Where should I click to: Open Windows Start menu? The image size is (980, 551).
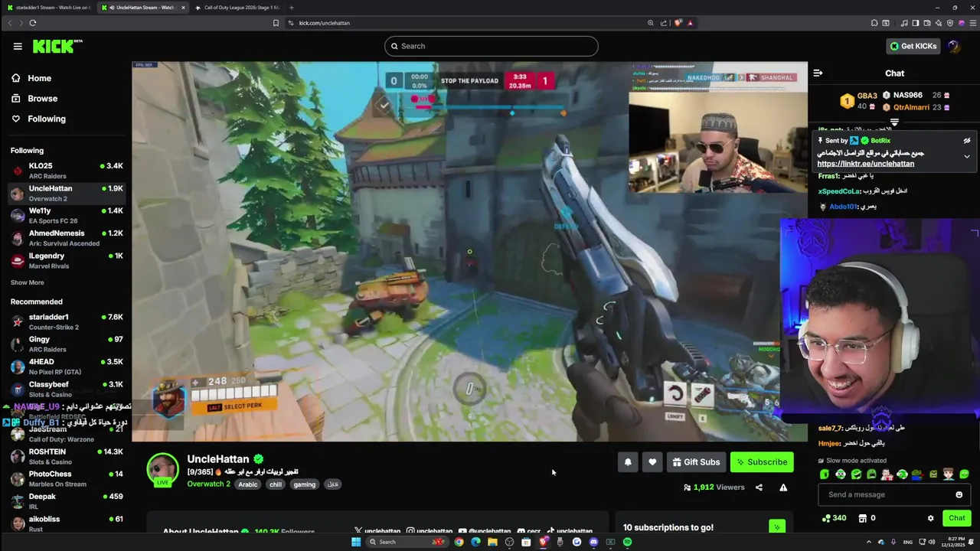(356, 542)
